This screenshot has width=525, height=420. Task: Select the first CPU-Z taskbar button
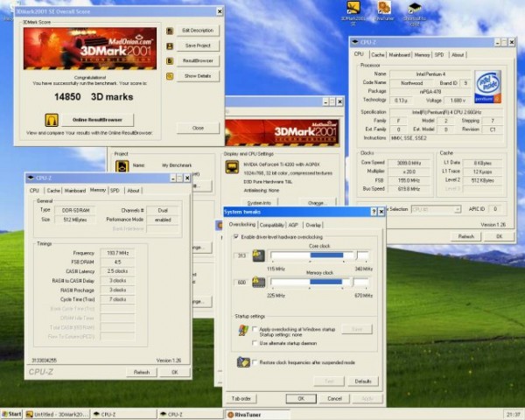pos(124,414)
